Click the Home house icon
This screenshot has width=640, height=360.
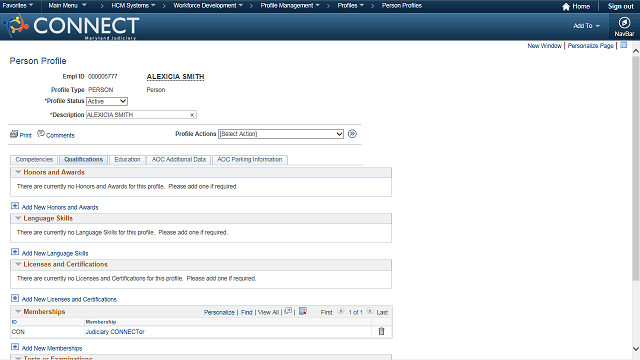(x=566, y=7)
